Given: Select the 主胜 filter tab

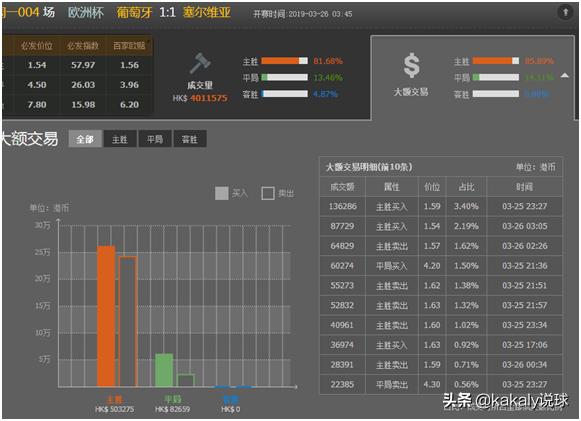Looking at the screenshot, I should [120, 139].
